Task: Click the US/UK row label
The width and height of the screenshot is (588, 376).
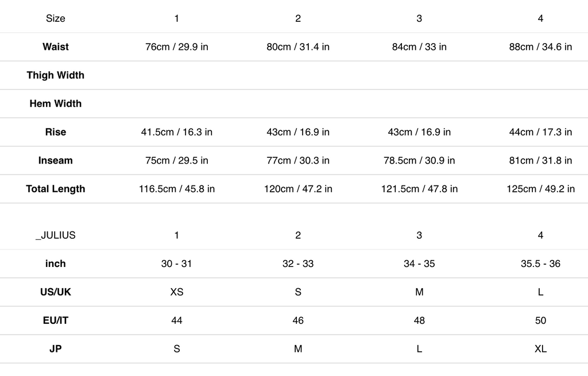Action: pyautogui.click(x=56, y=292)
